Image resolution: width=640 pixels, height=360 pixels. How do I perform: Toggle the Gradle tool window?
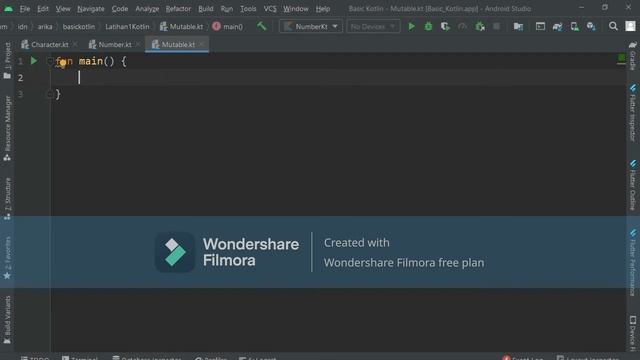pyautogui.click(x=633, y=55)
